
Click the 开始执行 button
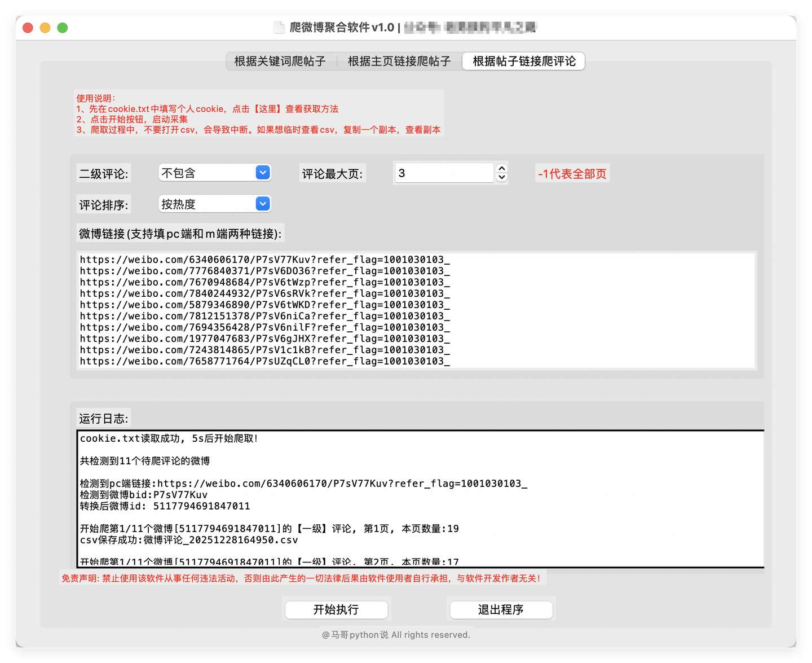click(x=336, y=610)
